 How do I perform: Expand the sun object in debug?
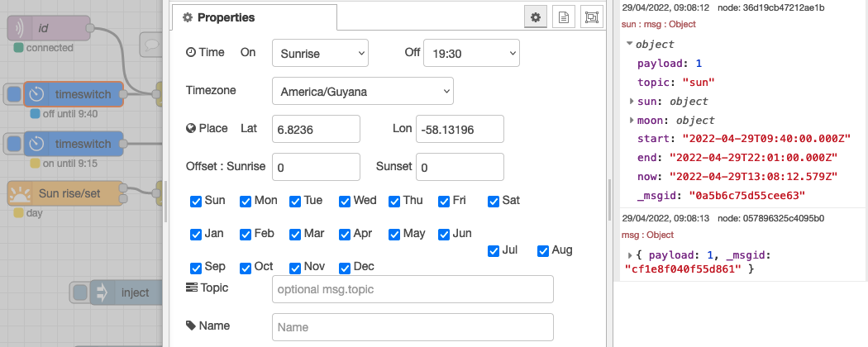pos(632,102)
